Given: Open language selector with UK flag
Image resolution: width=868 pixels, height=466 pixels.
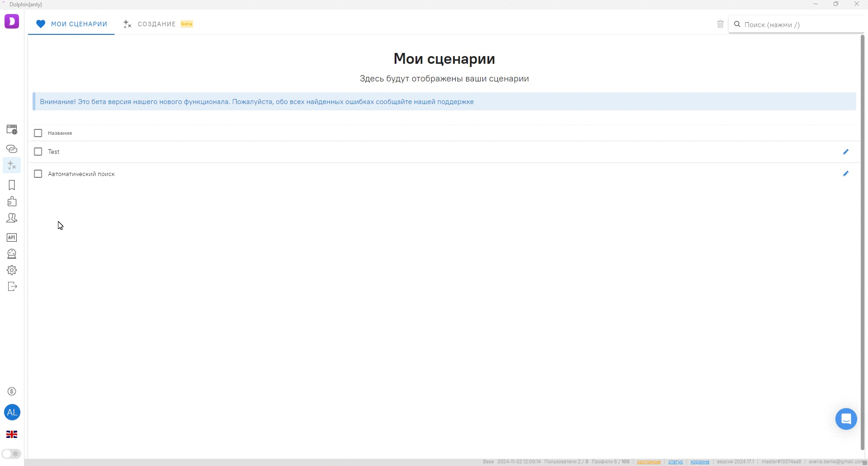Looking at the screenshot, I should pos(12,434).
